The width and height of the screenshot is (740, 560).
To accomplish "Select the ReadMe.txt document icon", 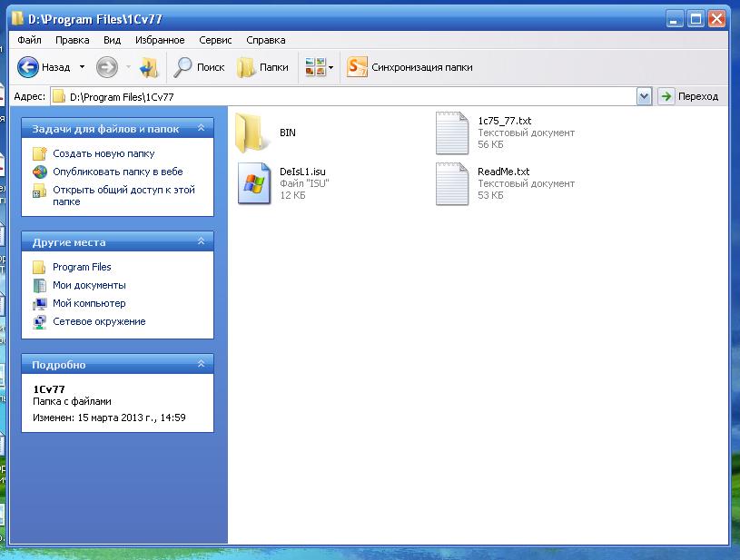I will click(452, 183).
